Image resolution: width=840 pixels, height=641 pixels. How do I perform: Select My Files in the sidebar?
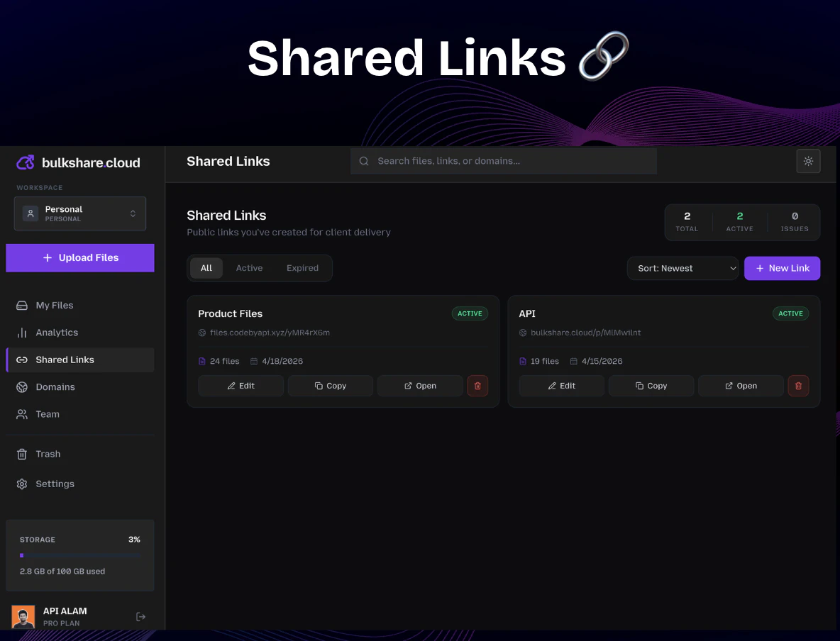[52, 305]
